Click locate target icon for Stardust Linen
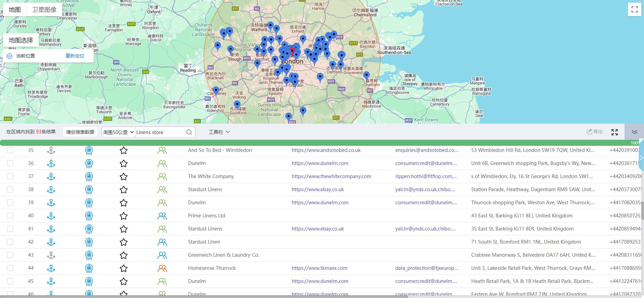This screenshot has height=298, width=644. (x=89, y=242)
